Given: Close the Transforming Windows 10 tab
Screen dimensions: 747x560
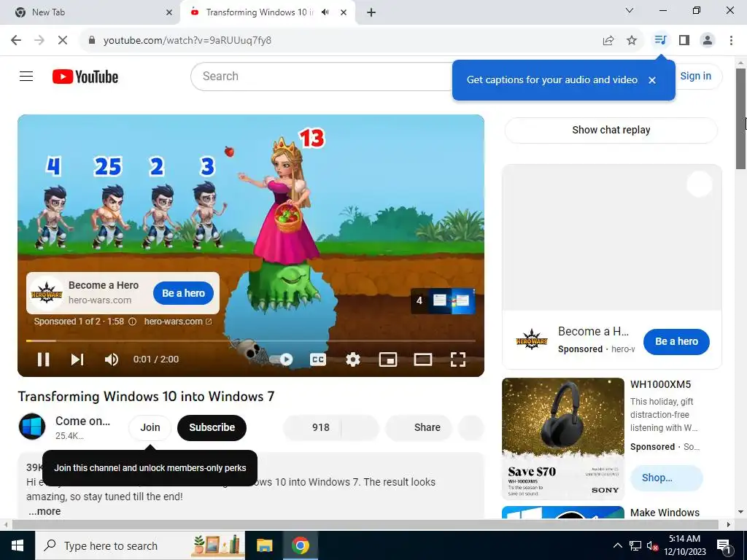Looking at the screenshot, I should tap(344, 12).
